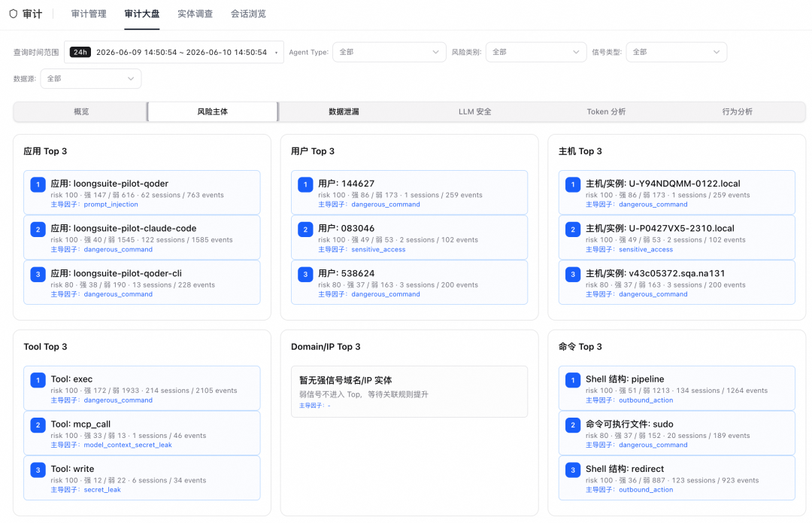Click rank 2 badge for sudo command
Screen dimensions: 812x523
(x=573, y=425)
